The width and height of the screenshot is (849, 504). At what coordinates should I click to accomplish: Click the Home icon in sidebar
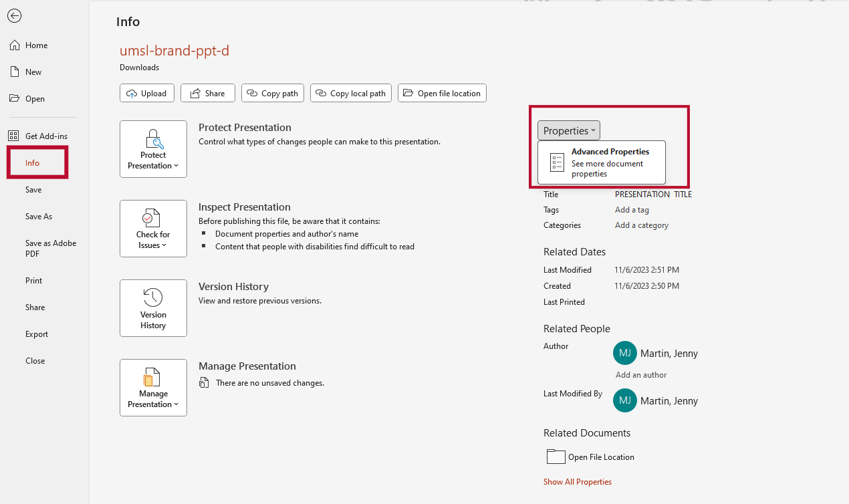14,45
